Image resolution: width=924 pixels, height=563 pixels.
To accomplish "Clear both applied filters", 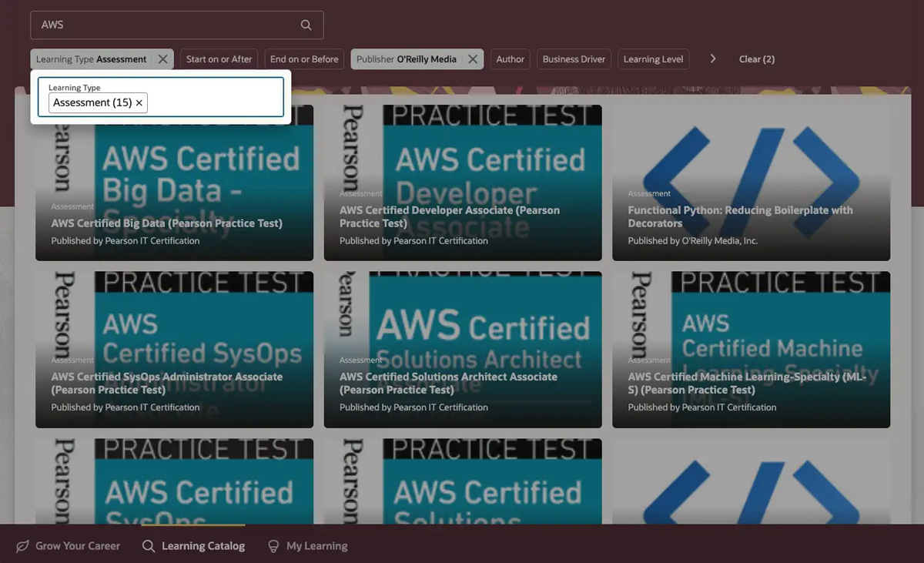I will pyautogui.click(x=757, y=59).
